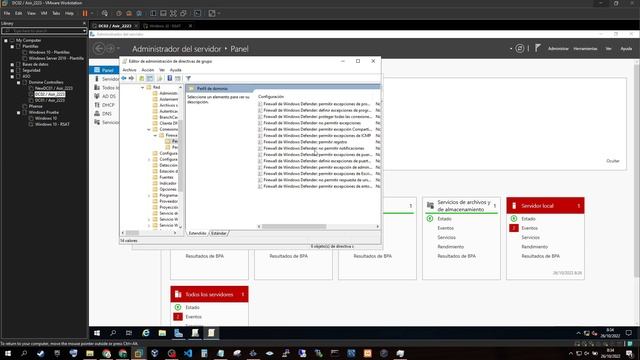Collapse the Plantillas folder in the VMware library
Screen dimensions: 640x360
[12, 47]
